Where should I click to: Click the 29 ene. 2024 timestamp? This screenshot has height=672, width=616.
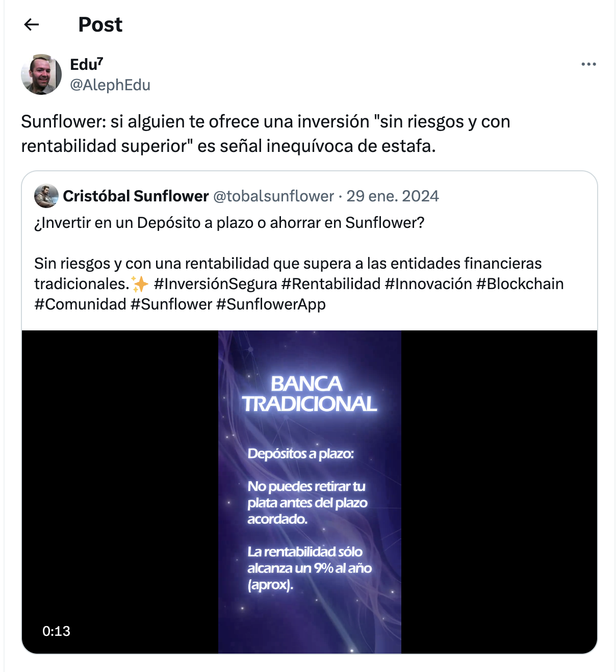pos(393,196)
